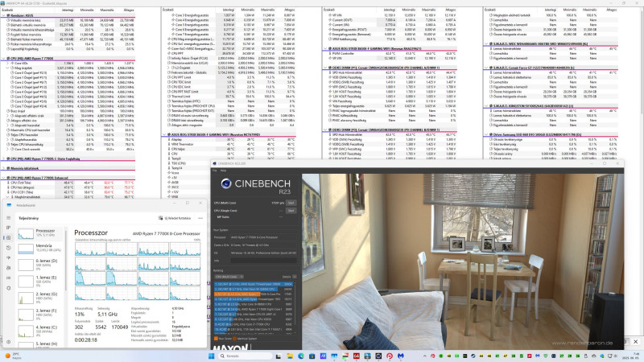Collapse ASUS ROG STRIX B650E-F Nuvoton group
644x362 pixels.
(164, 134)
